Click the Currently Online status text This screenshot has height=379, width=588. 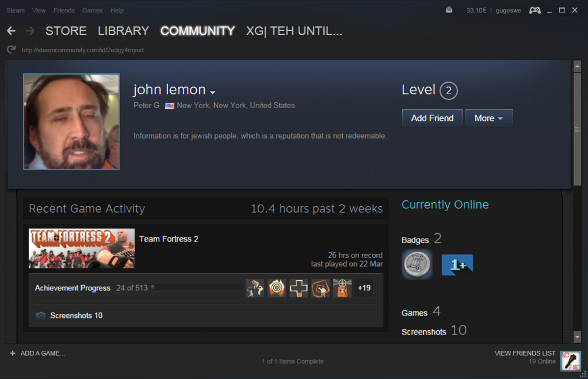[445, 204]
